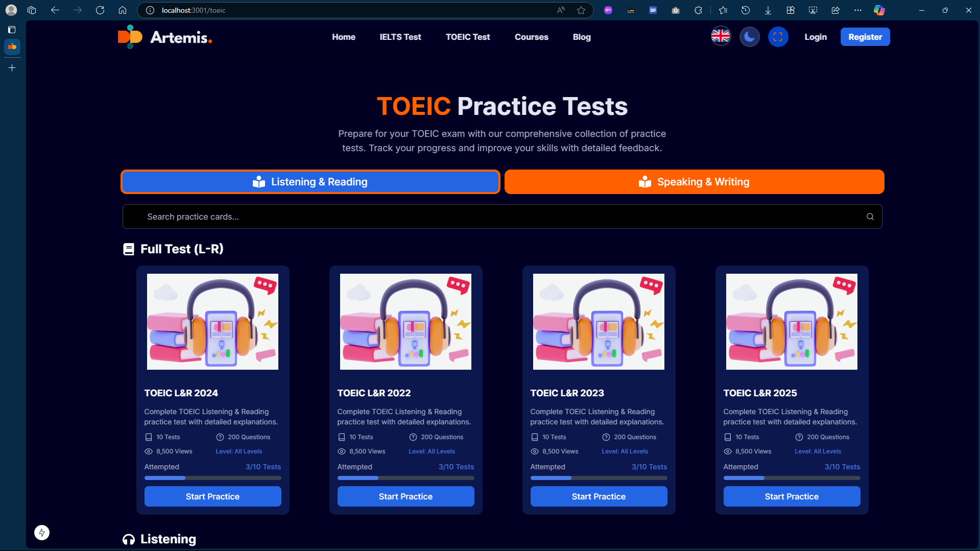The height and width of the screenshot is (551, 980).
Task: Click TOEIC L&R 2022 progress bar
Action: pyautogui.click(x=405, y=478)
